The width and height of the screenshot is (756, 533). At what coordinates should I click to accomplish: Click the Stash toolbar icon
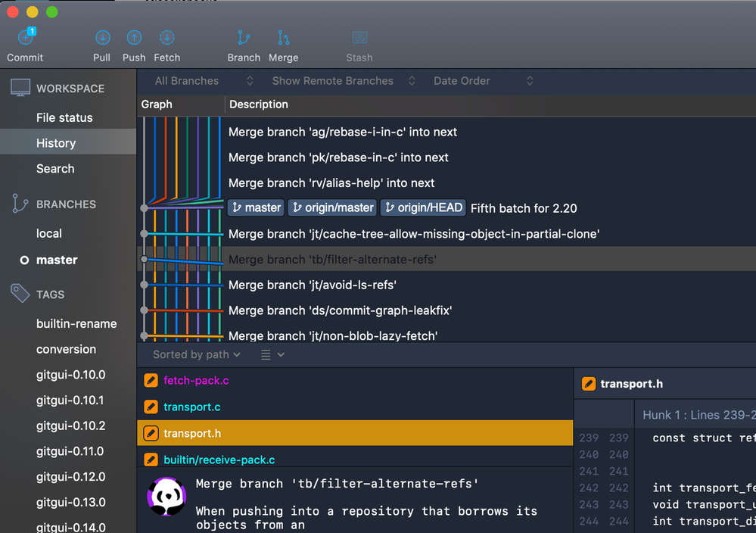pos(359,38)
